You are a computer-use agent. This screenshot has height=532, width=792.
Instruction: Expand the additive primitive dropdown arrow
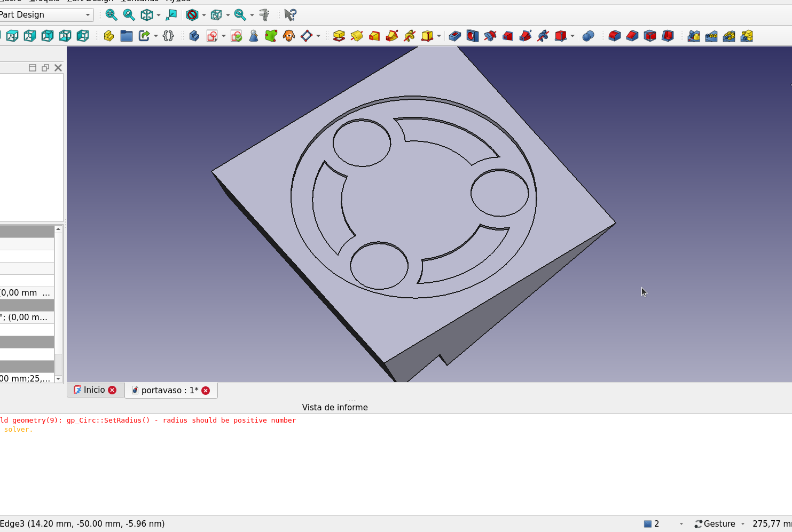pyautogui.click(x=439, y=36)
